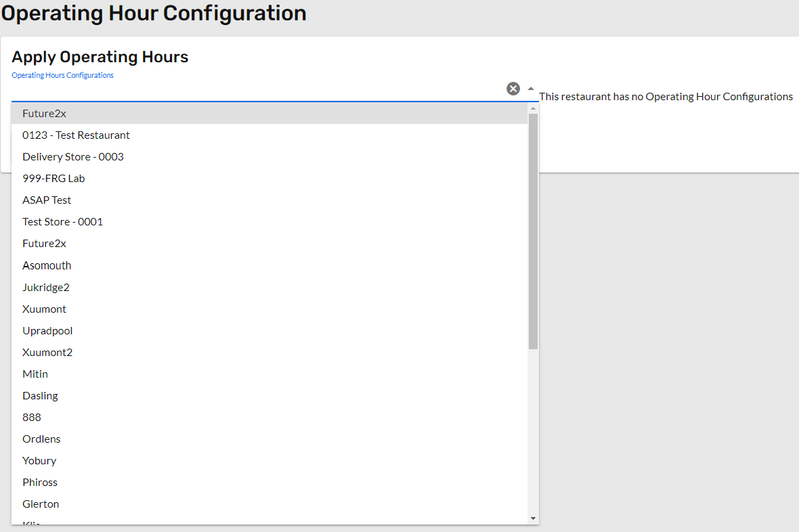The width and height of the screenshot is (799, 532).
Task: Choose Asomouth from the list
Action: point(269,265)
